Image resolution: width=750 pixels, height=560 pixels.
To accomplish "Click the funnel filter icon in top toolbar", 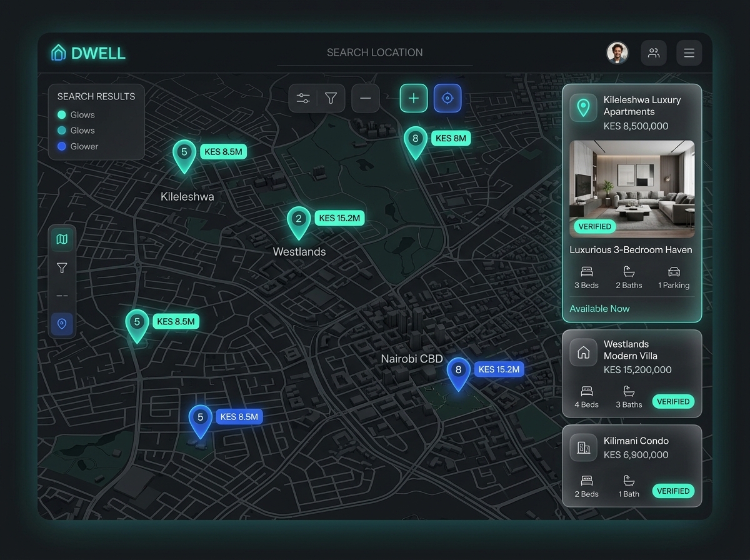I will coord(331,98).
